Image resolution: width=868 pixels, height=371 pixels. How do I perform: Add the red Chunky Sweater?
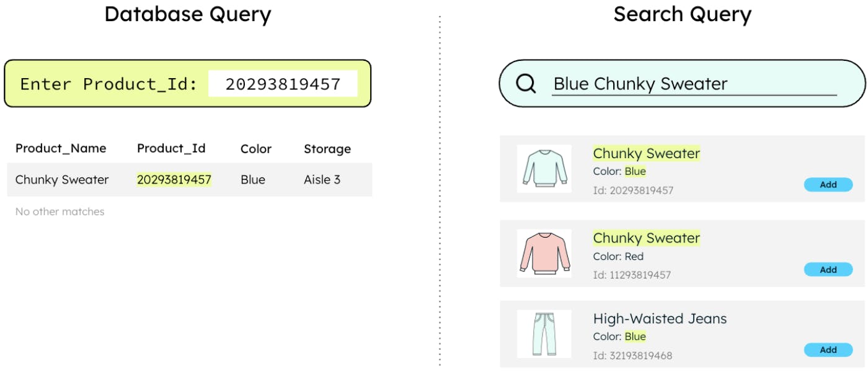coord(828,270)
